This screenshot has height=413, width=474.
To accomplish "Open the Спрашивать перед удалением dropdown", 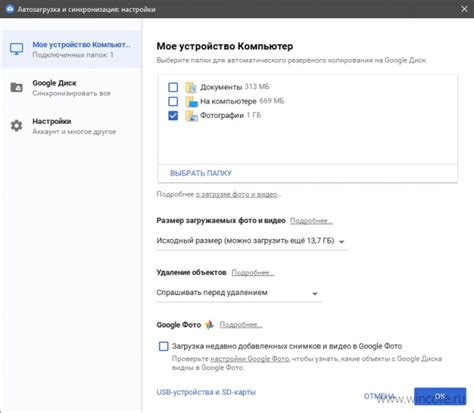I will pos(239,293).
